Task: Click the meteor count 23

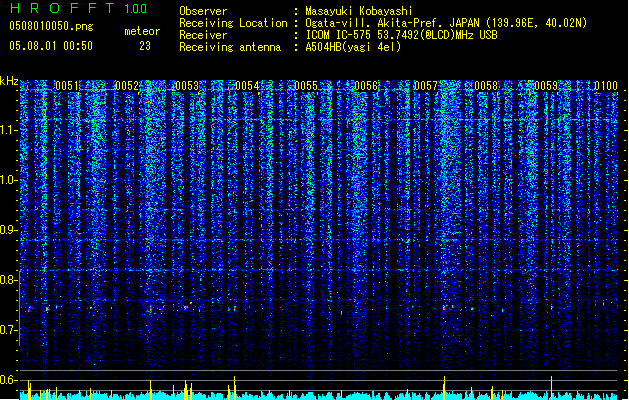Action: point(145,46)
